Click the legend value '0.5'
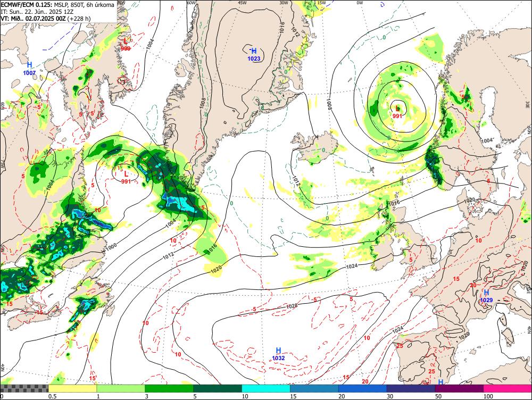The height and width of the screenshot is (400, 532). [x=52, y=396]
